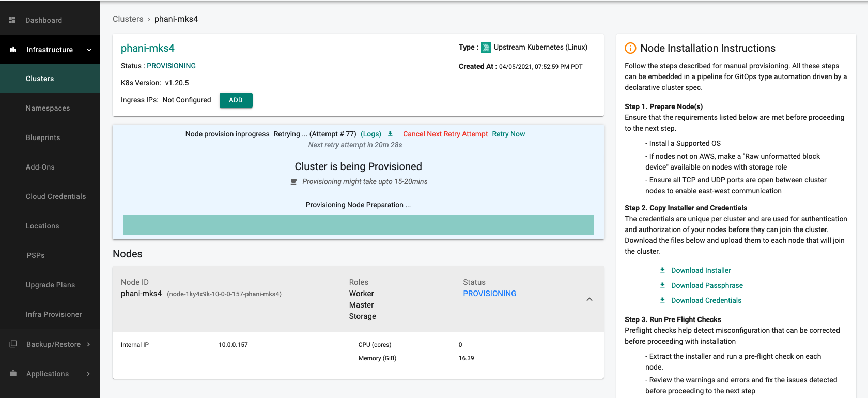This screenshot has height=398, width=868.
Task: Click the Dashboard grid icon
Action: point(12,20)
